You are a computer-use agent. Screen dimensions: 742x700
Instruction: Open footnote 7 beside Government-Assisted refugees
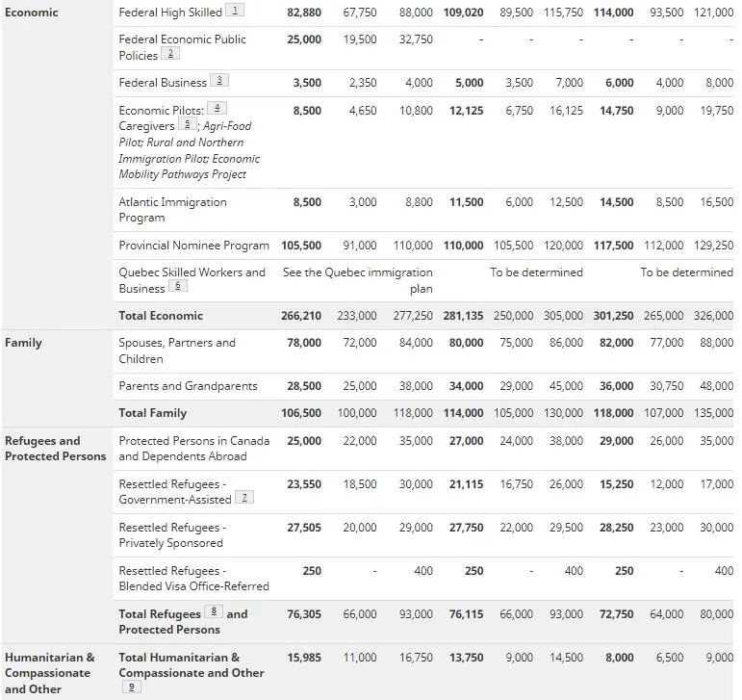(x=245, y=498)
